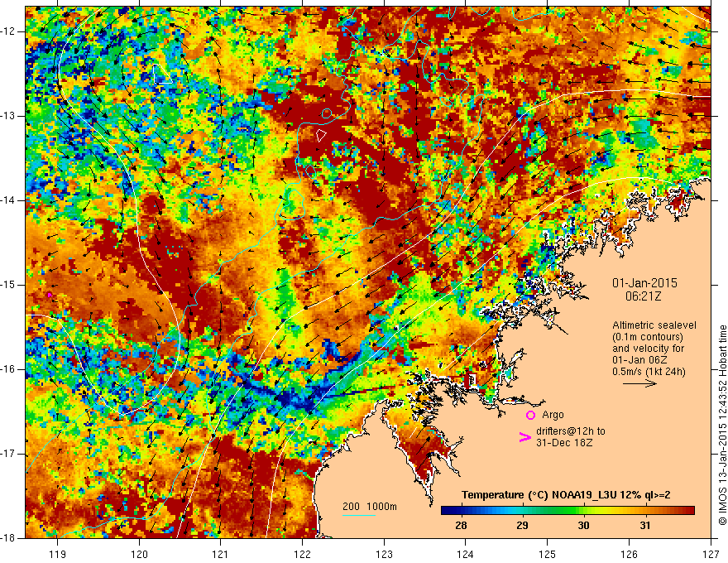Image resolution: width=728 pixels, height=563 pixels.
Task: Click the longitude axis label 122
Action: tap(302, 554)
